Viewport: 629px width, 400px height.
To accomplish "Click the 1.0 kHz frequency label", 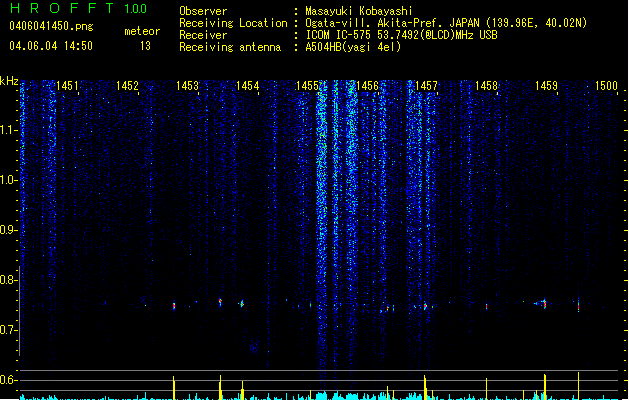I will point(9,180).
